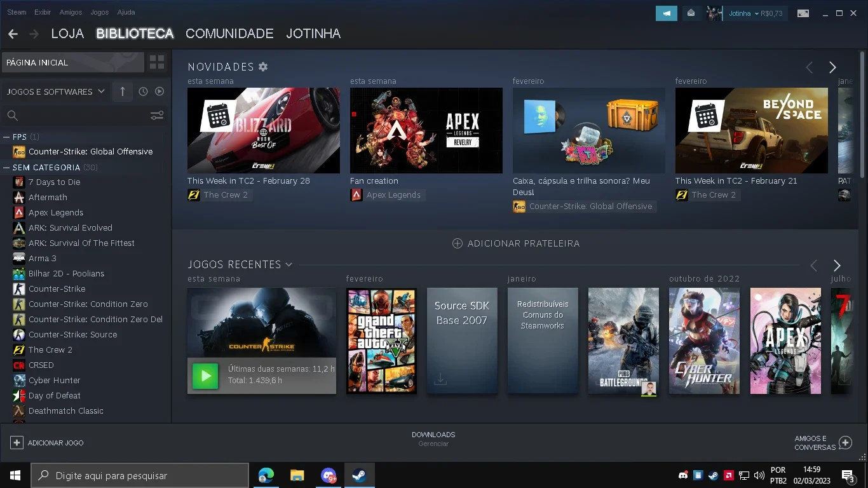Select Apex Legends in the game list

tap(56, 212)
